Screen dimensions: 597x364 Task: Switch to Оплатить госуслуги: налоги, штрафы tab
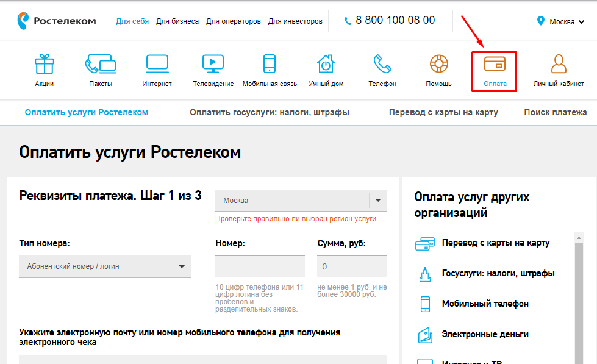pos(269,112)
